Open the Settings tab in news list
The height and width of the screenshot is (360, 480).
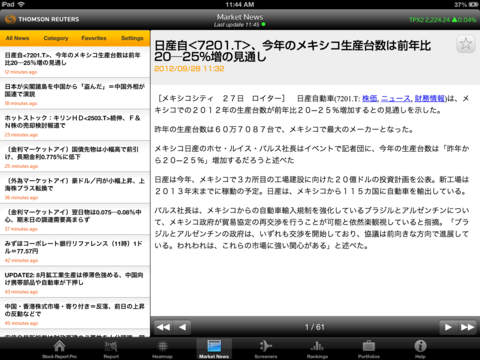pyautogui.click(x=132, y=38)
